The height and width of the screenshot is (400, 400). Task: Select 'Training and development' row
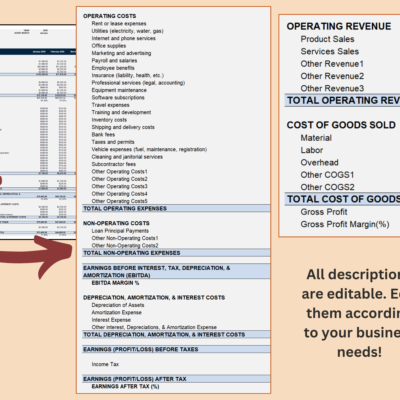pyautogui.click(x=121, y=112)
